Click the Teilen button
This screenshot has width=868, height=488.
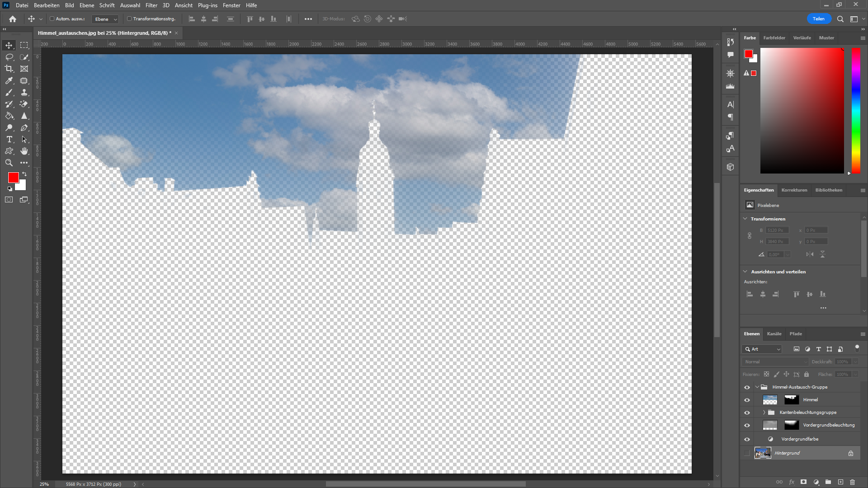[819, 19]
